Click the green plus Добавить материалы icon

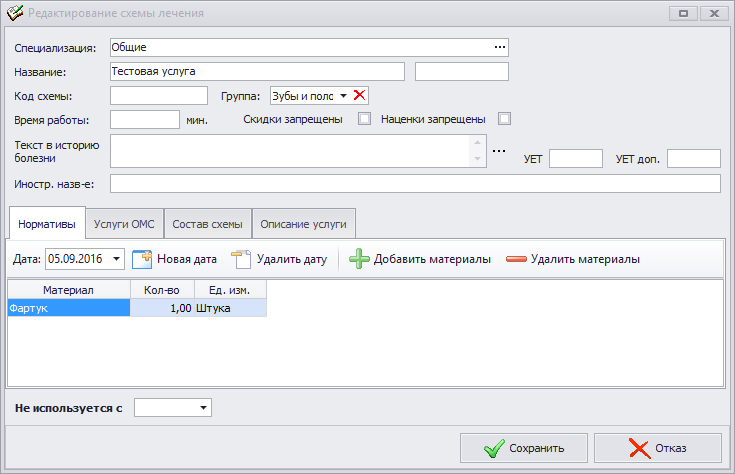(x=360, y=259)
